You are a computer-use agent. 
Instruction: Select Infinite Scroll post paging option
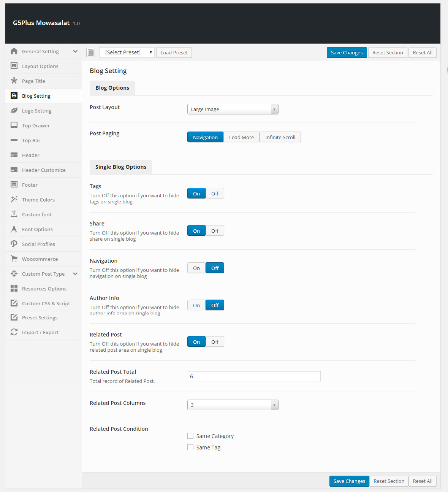coord(280,137)
